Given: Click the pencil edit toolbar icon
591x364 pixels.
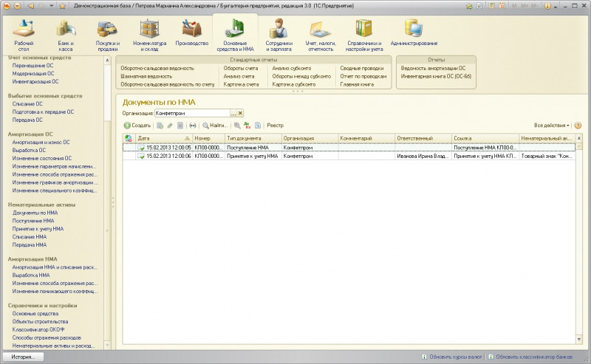Looking at the screenshot, I should point(170,126).
